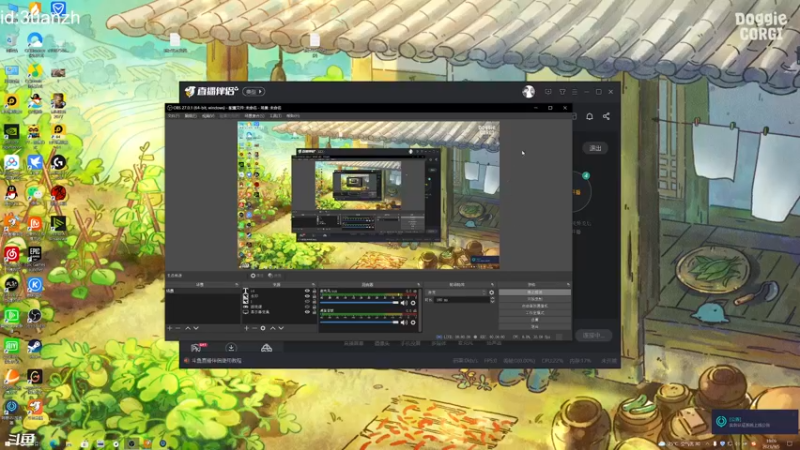Move scene down in OBS Scenes panel
Screen dimensions: 800x450
coord(196,328)
